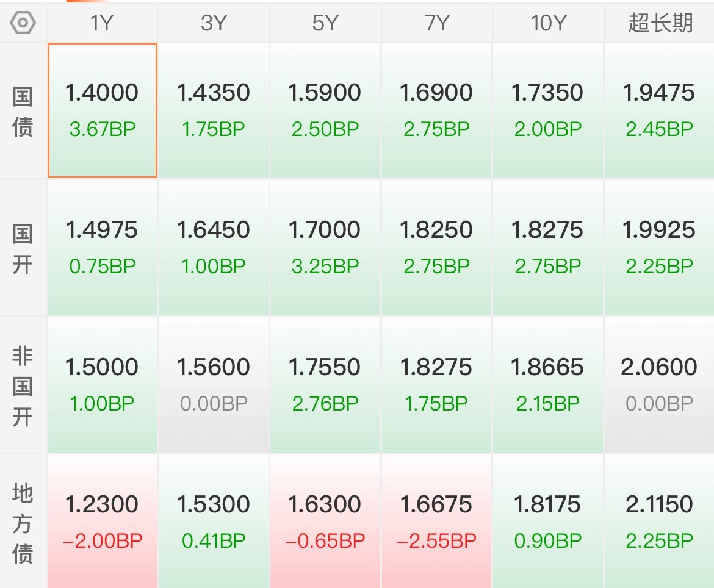Open the 国债 10Y cell 1.7350
This screenshot has width=714, height=588.
[x=548, y=110]
